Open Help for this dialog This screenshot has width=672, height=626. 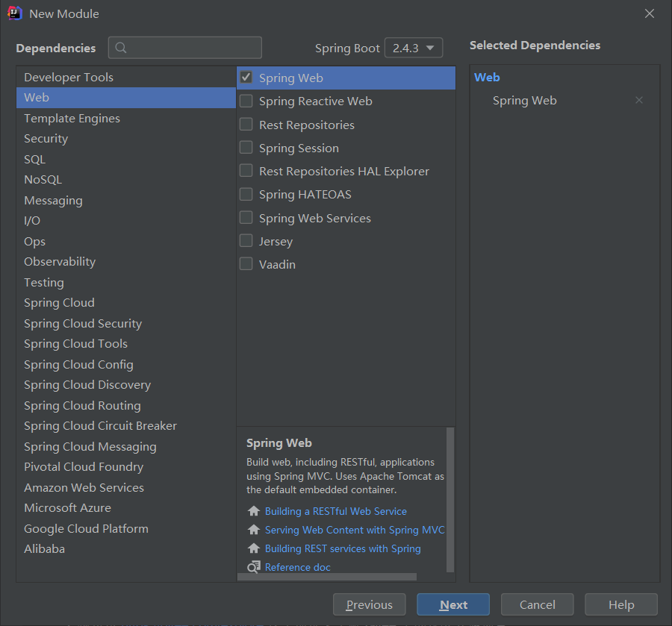click(x=621, y=604)
